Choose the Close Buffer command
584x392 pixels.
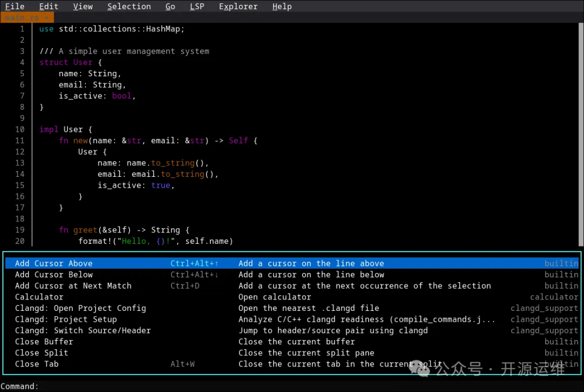[44, 342]
